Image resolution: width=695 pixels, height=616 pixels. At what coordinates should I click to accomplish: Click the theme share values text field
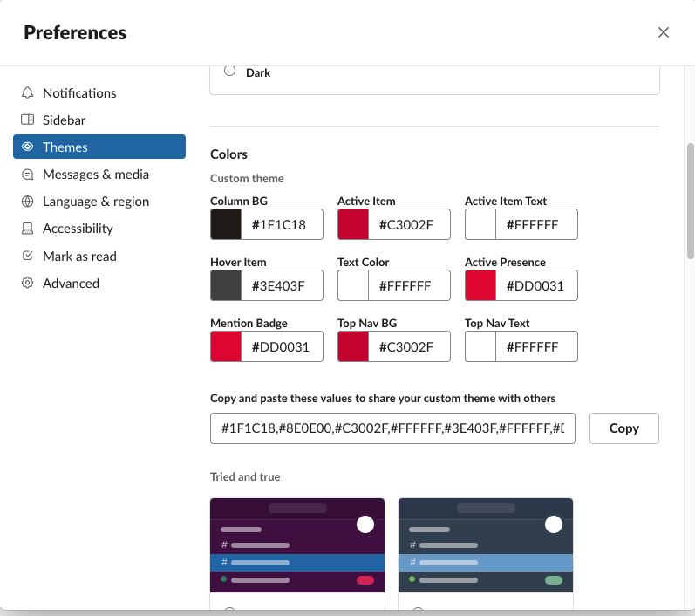click(x=392, y=428)
